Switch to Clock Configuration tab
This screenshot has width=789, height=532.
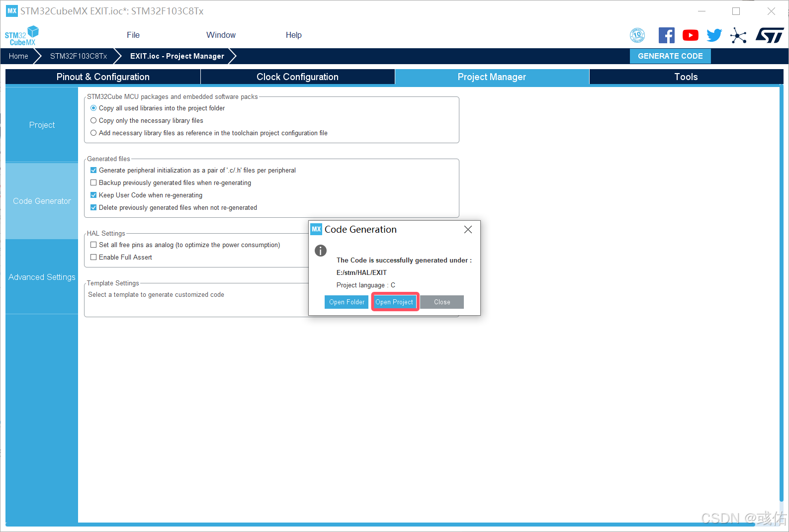point(297,77)
